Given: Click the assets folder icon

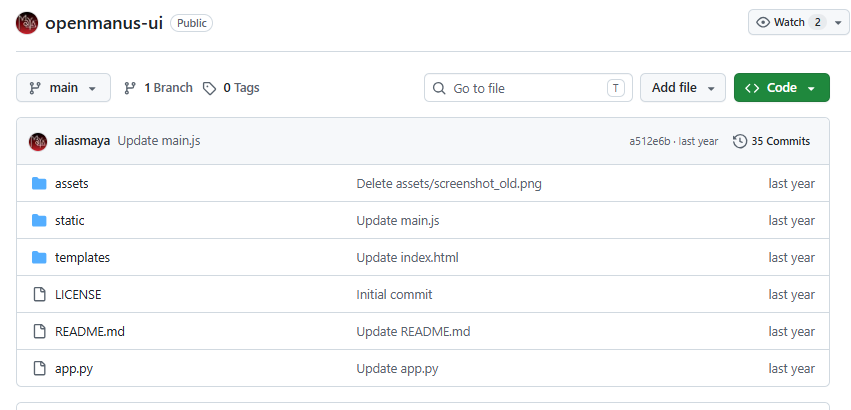Looking at the screenshot, I should coord(39,184).
